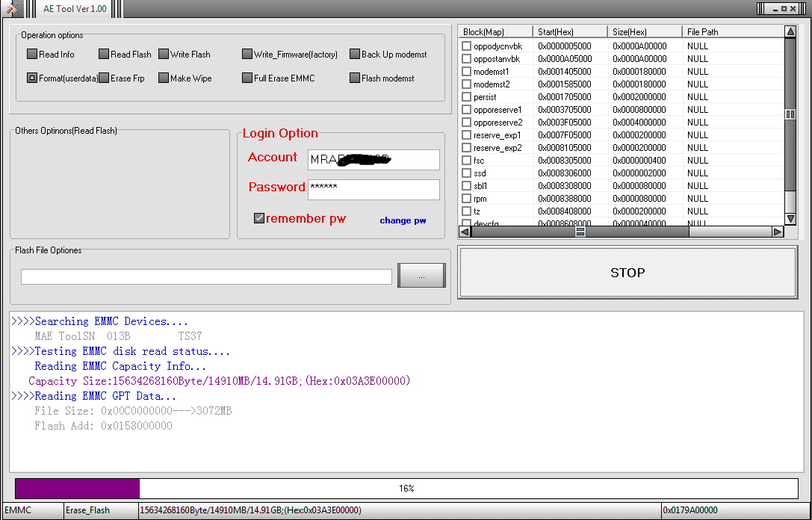This screenshot has height=520, width=812.
Task: Select modemst2 partition checkbox
Action: (466, 84)
